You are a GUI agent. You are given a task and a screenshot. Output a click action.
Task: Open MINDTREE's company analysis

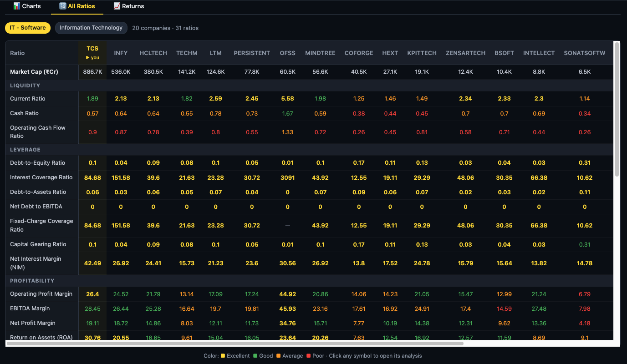320,53
